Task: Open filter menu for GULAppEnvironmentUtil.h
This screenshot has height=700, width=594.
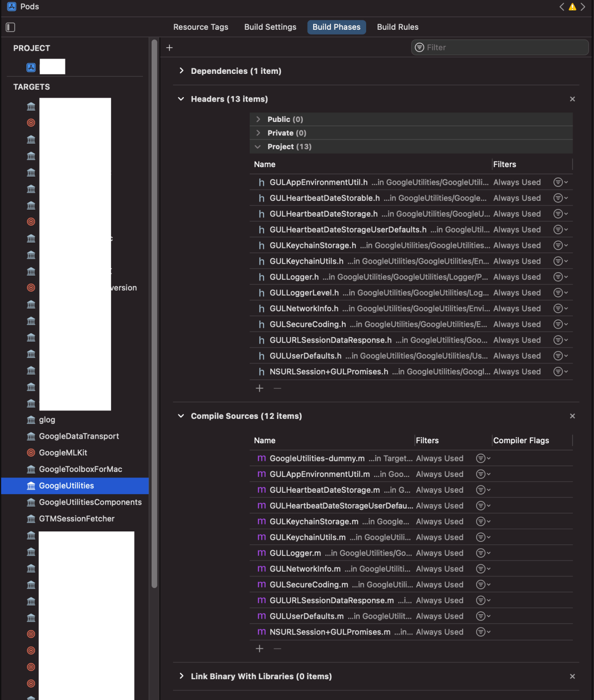Action: [x=560, y=182]
